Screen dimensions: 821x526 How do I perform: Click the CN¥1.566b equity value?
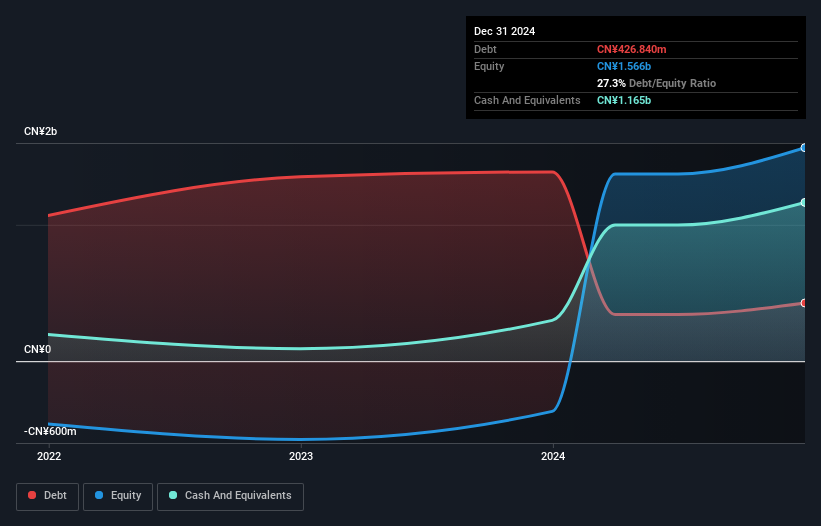(x=624, y=66)
